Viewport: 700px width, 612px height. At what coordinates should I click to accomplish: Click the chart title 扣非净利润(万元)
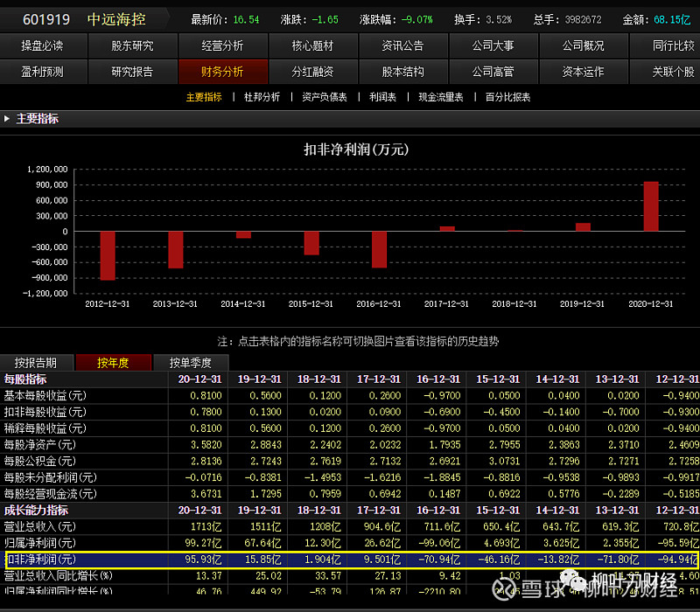point(356,149)
